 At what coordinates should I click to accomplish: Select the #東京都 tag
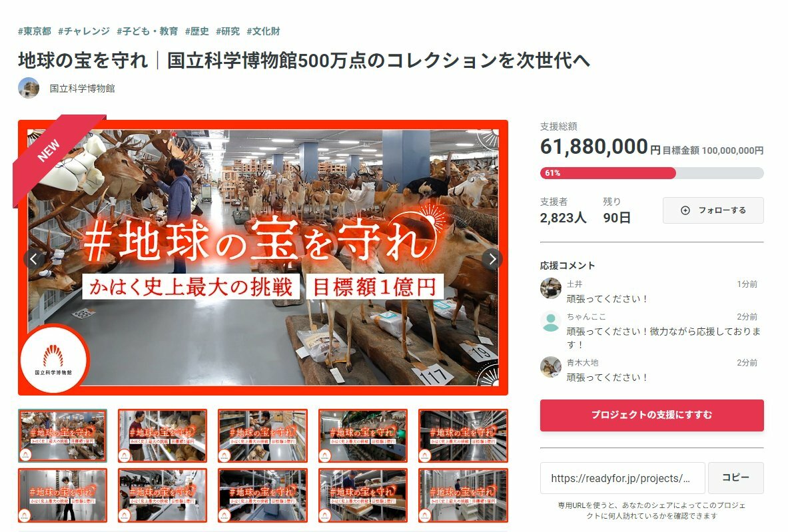pyautogui.click(x=35, y=31)
